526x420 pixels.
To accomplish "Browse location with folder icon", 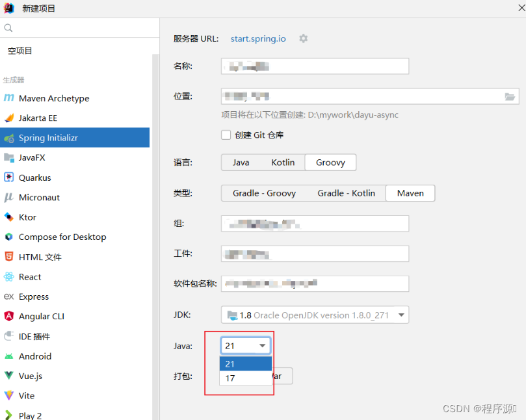I will [x=510, y=97].
